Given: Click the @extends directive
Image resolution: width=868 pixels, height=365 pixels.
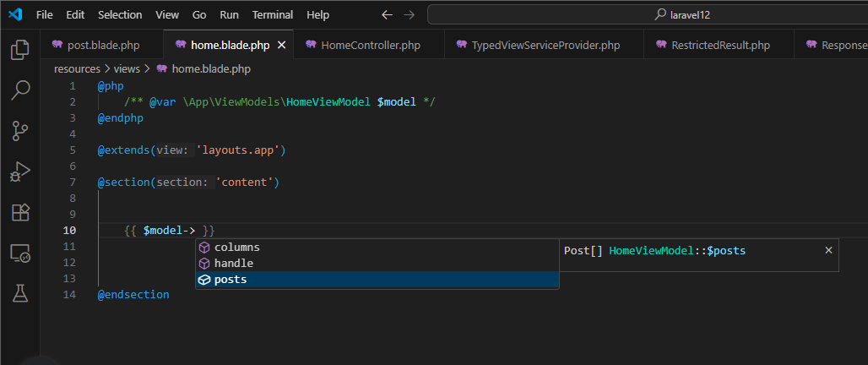Looking at the screenshot, I should (x=123, y=150).
